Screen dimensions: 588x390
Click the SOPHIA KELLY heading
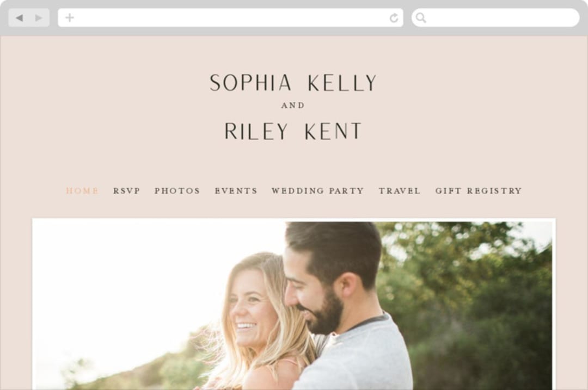(293, 83)
